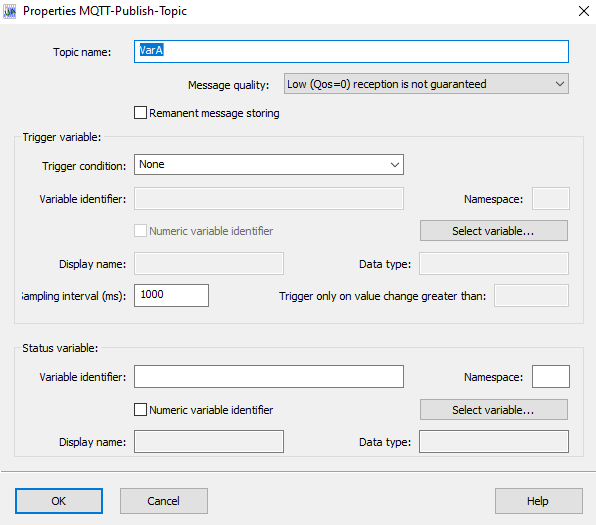Confirm the dialog with OK button
Image resolution: width=596 pixels, height=525 pixels.
tap(59, 501)
